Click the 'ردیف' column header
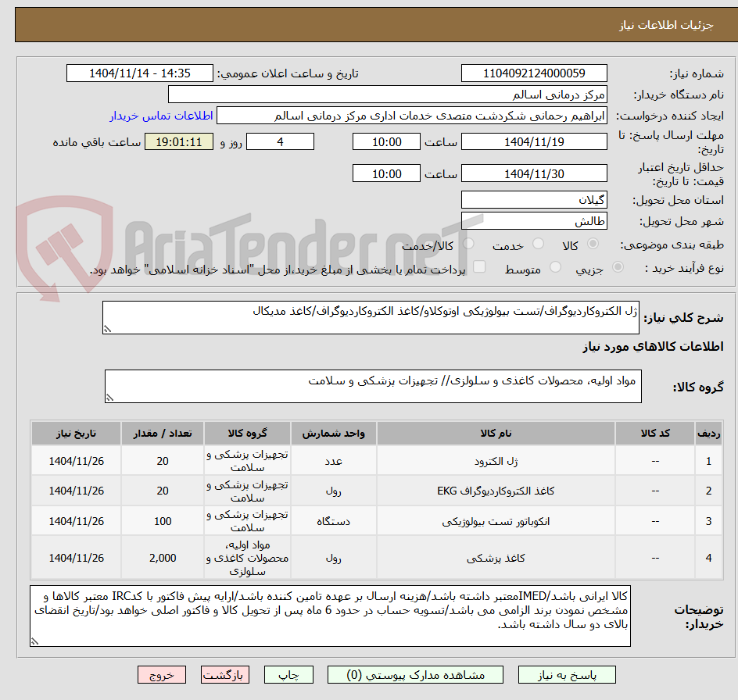 709,434
